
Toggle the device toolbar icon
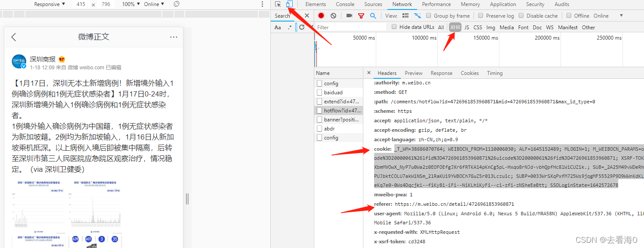(289, 4)
